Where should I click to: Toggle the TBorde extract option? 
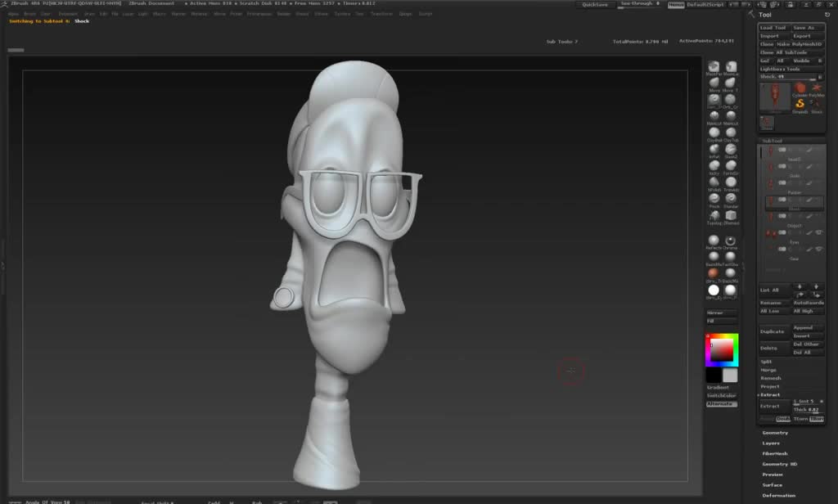point(817,419)
